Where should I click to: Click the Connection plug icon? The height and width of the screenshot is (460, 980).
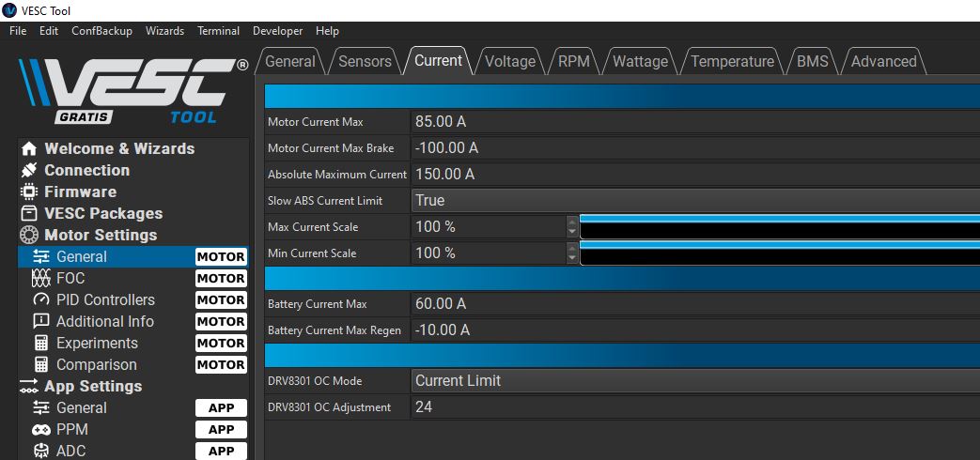point(28,171)
